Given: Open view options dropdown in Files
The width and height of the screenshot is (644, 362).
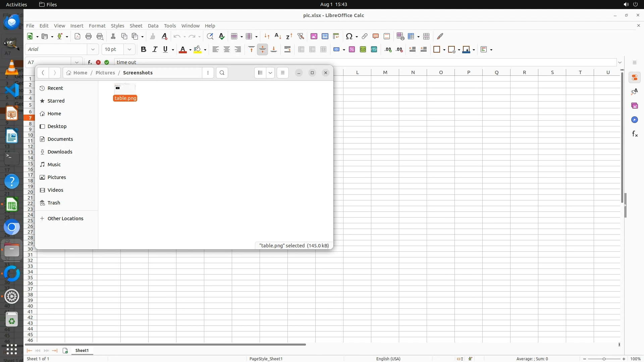Looking at the screenshot, I should [270, 73].
